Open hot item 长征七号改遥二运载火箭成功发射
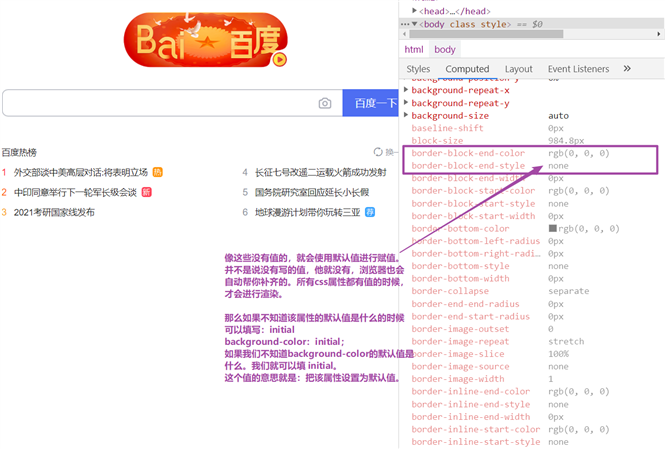The width and height of the screenshot is (665, 449). 321,172
